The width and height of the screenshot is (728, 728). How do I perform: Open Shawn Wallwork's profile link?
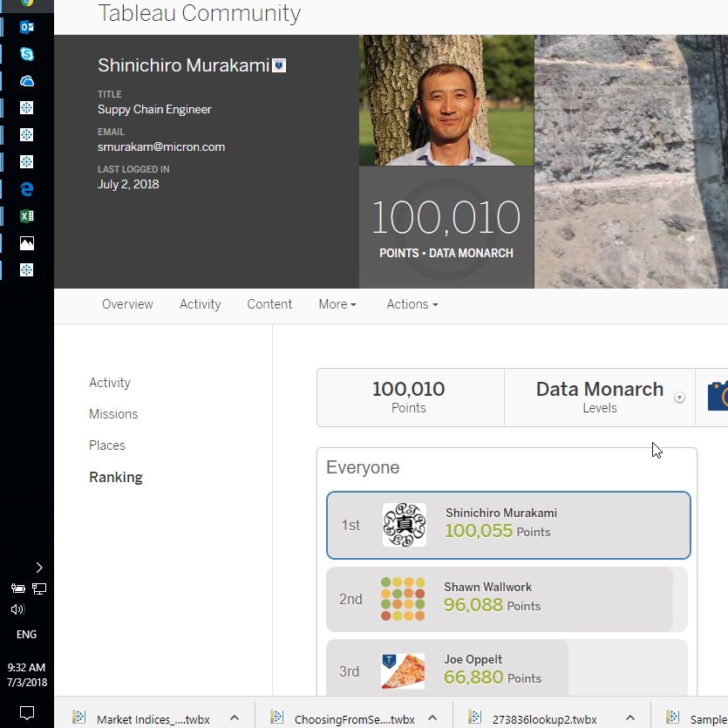tap(487, 587)
